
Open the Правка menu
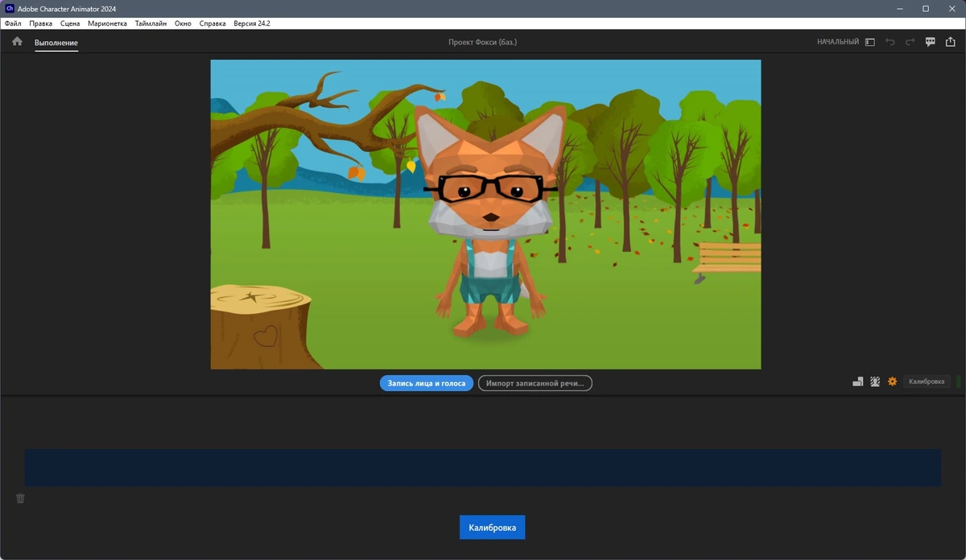(x=40, y=23)
